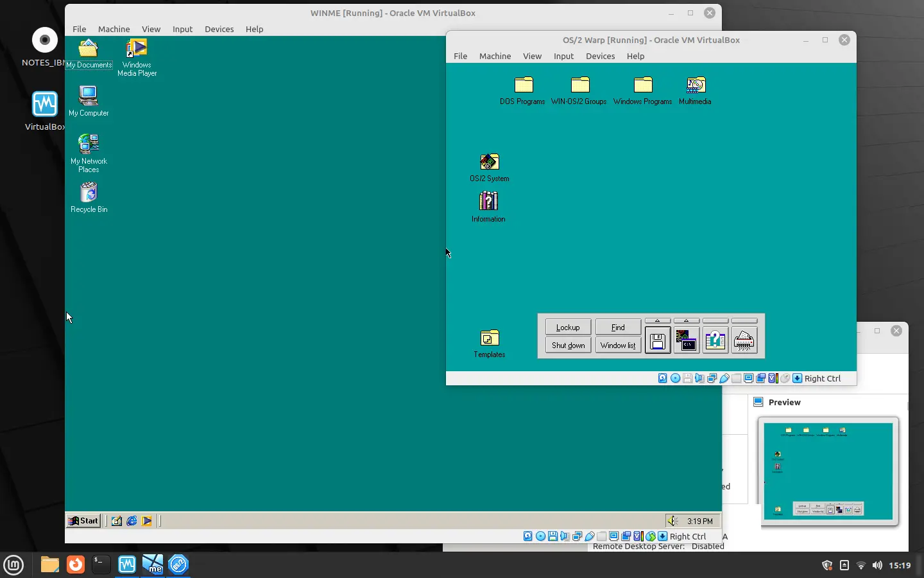This screenshot has height=578, width=924.
Task: Open the OS/2 command prompt LaunchPad icon
Action: click(x=687, y=341)
